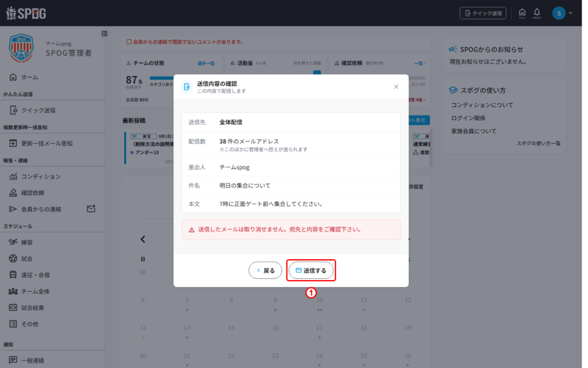
Task: Click the 送信する send button
Action: [311, 270]
